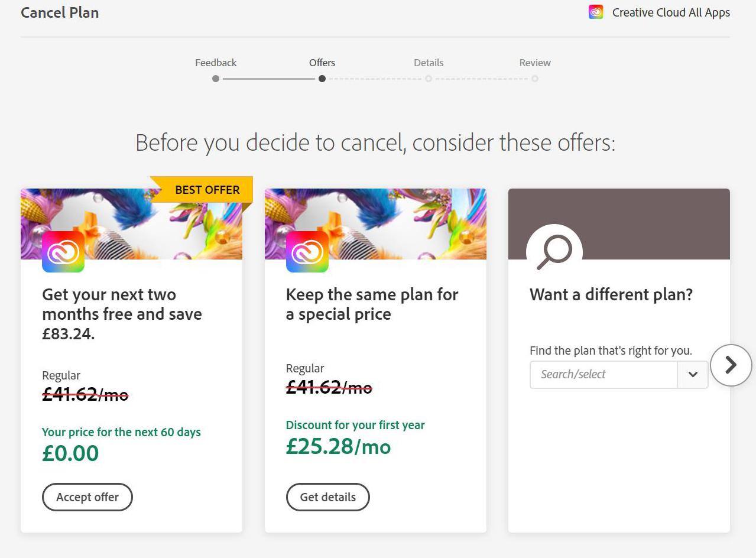
Task: Go to the Feedback step label
Action: point(216,63)
